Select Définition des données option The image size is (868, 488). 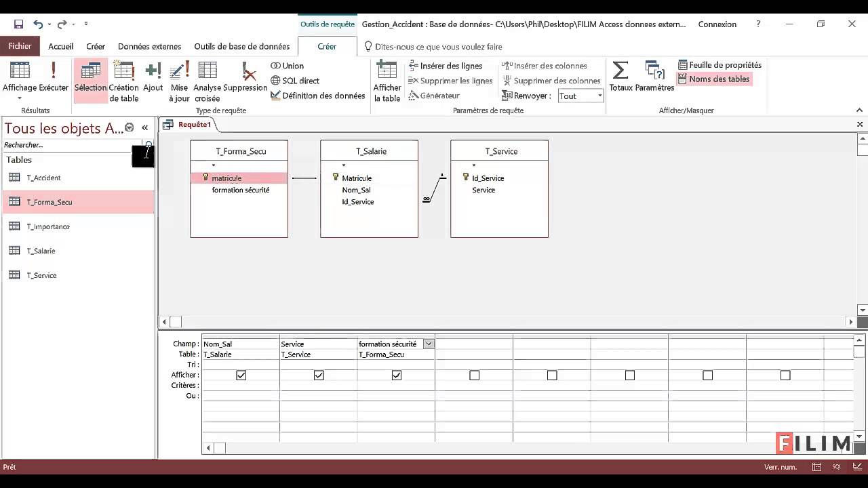point(318,96)
